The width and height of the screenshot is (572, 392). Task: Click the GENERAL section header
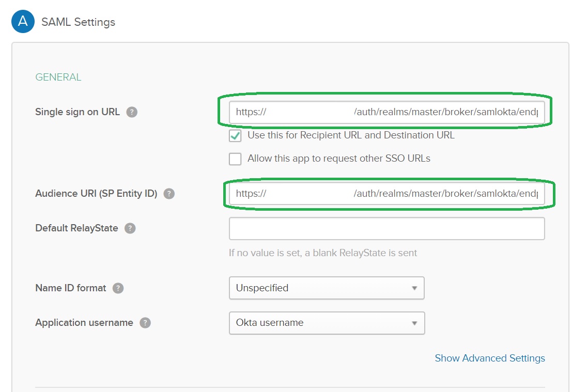click(x=58, y=77)
